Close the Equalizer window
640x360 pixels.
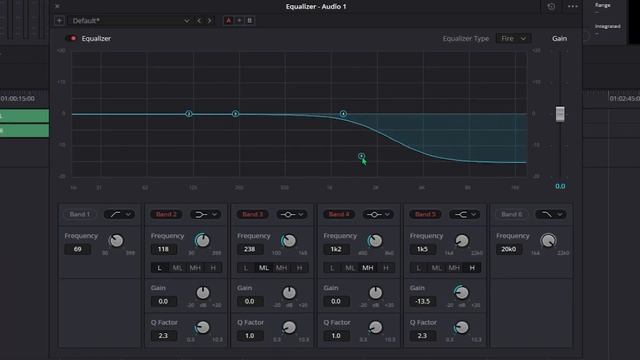pyautogui.click(x=57, y=6)
